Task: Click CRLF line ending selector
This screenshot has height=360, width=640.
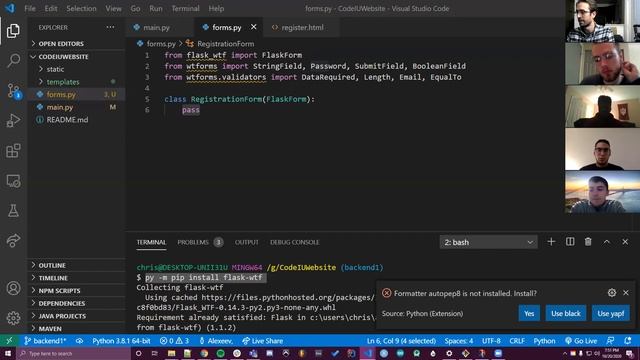Action: click(517, 341)
